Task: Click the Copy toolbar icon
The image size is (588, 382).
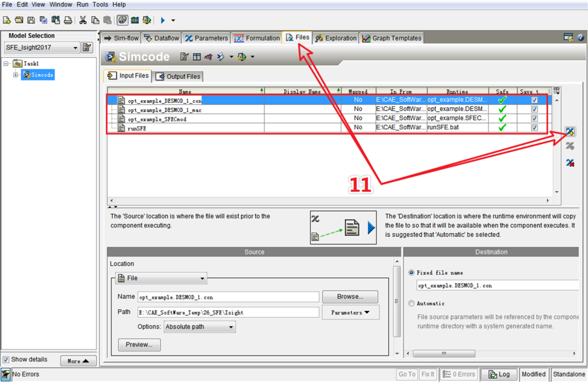Action: point(95,20)
